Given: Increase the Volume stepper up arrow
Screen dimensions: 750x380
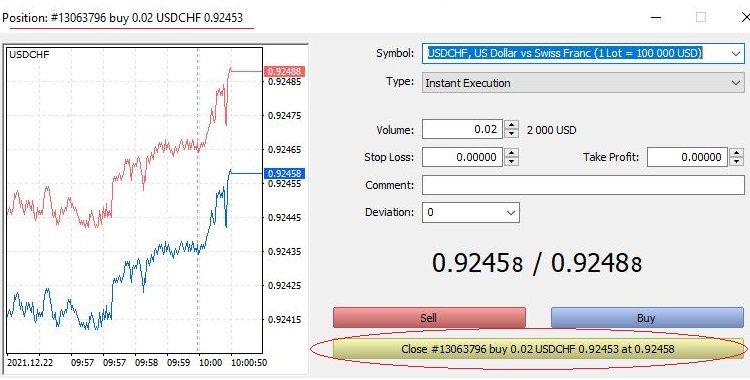Looking at the screenshot, I should pos(511,125).
